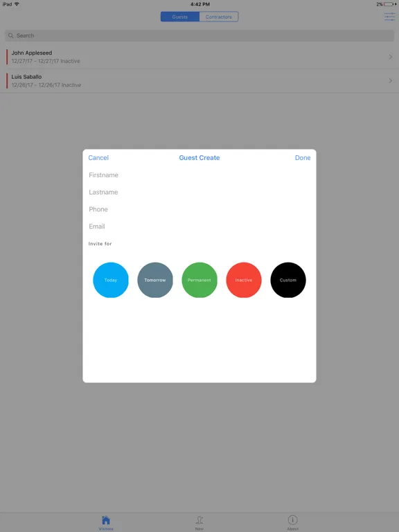Expand chevron on Luis Saballo row
Viewport: 399px width, 532px height.
[391, 81]
